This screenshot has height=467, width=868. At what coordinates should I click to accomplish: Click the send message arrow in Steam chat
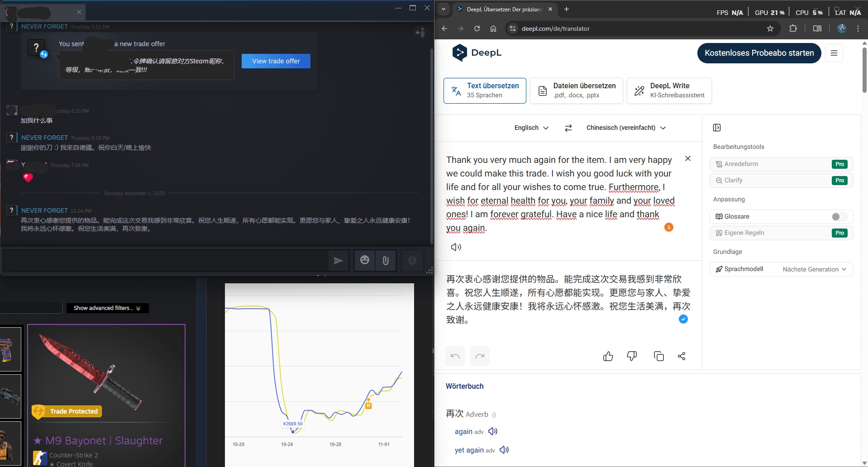(339, 260)
